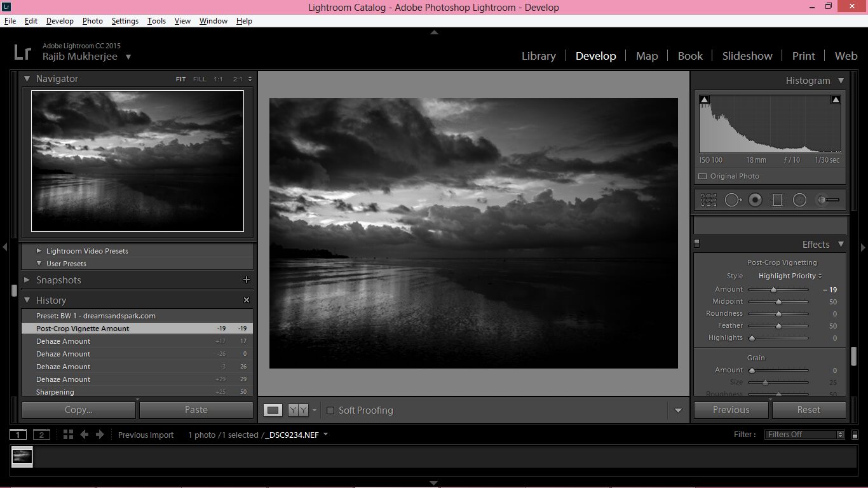Open grid view from filmstrip bar
Viewport: 868px width, 488px height.
point(68,435)
